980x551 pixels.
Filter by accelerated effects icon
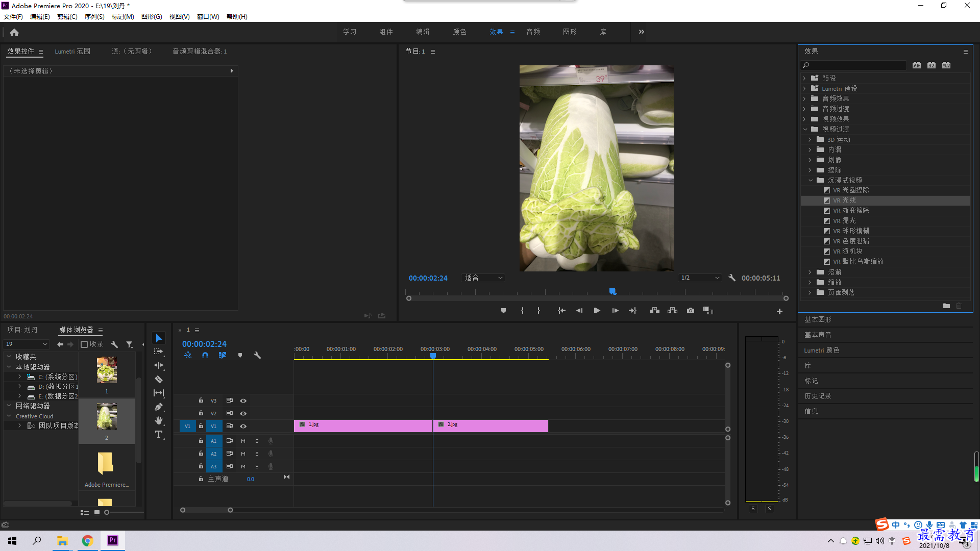pyautogui.click(x=917, y=65)
